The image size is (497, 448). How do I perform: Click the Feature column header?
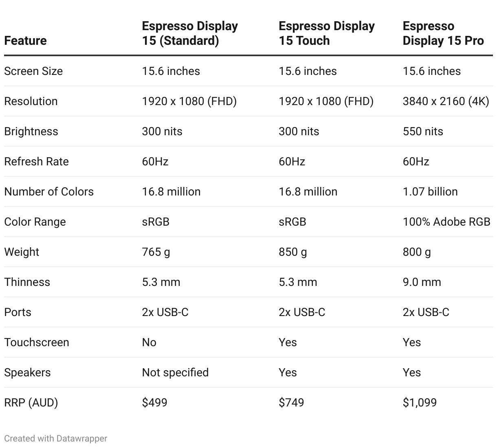pyautogui.click(x=25, y=41)
